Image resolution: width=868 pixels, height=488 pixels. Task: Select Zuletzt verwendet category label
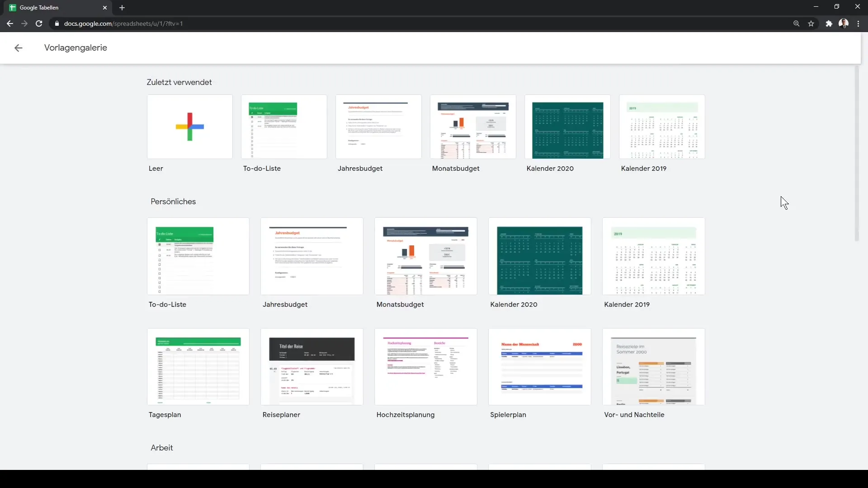(179, 82)
